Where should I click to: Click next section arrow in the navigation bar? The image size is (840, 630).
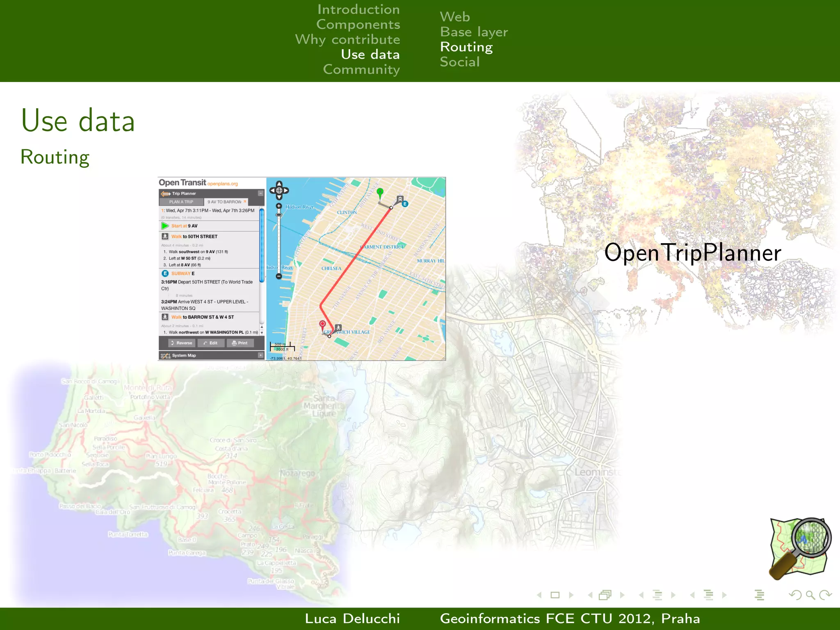(724, 595)
